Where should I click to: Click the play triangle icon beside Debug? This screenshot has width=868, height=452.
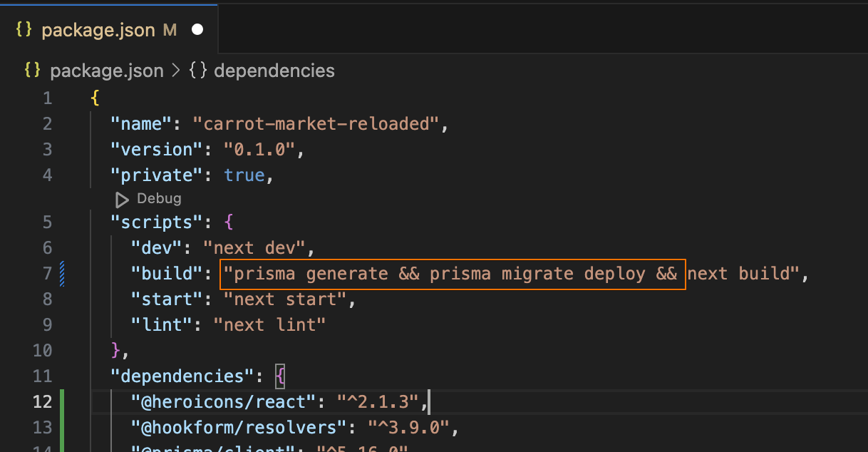(x=123, y=200)
